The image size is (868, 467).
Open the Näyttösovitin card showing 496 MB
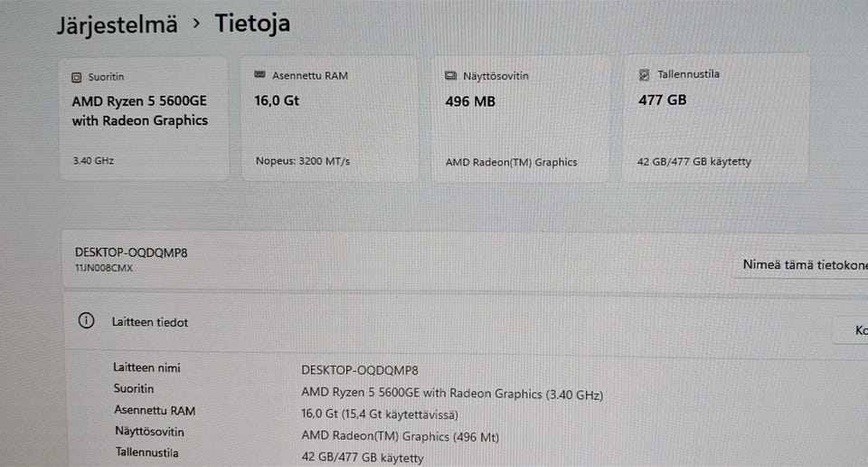click(x=521, y=119)
